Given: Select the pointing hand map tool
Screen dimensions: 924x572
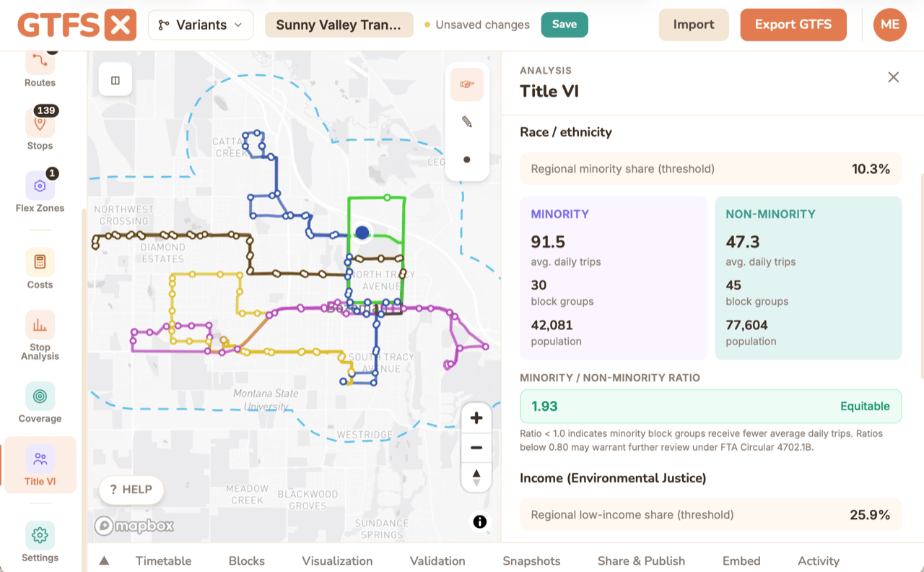Looking at the screenshot, I should point(467,84).
